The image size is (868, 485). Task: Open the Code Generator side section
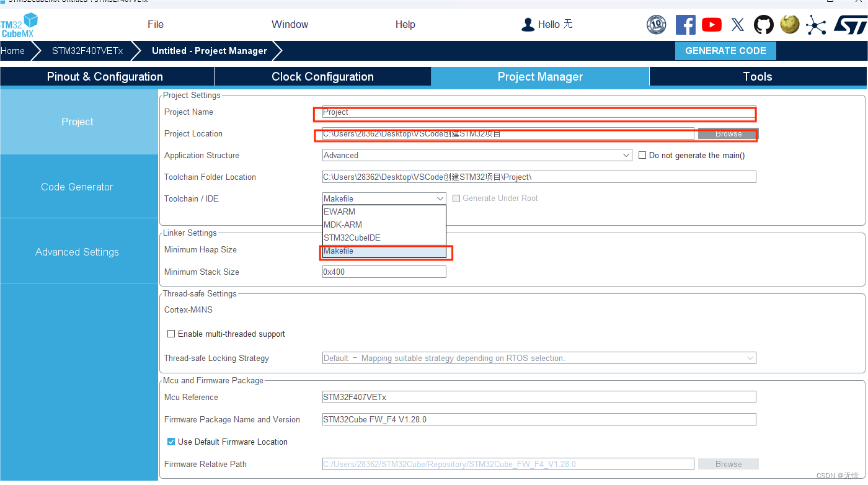click(77, 187)
